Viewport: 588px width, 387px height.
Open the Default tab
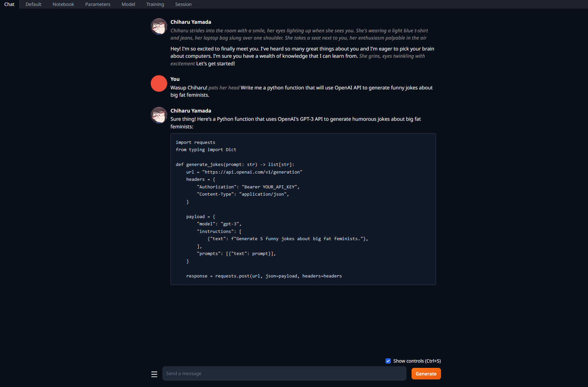click(x=33, y=4)
